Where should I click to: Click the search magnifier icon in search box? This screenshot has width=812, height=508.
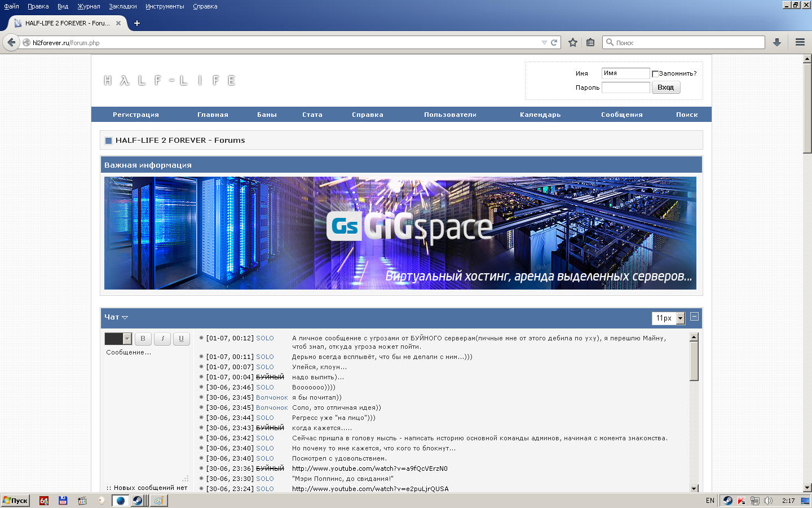pos(610,42)
